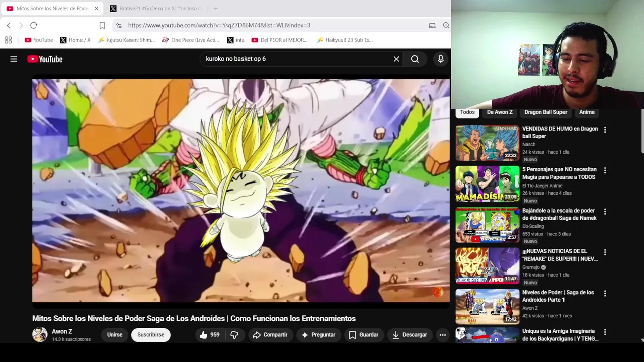Open 5 Personajes que NO necesitan Magia thumbnail
Screen dimensions: 644x362
488,184
